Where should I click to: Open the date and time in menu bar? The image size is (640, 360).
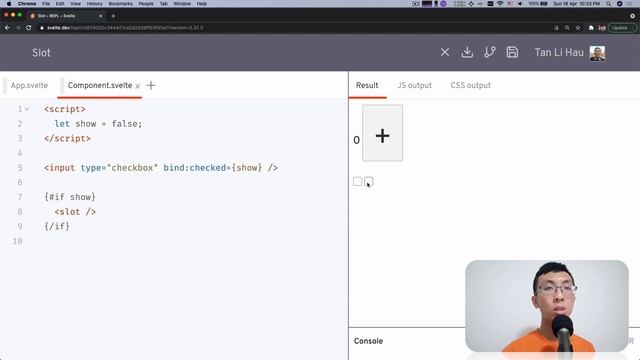576,4
